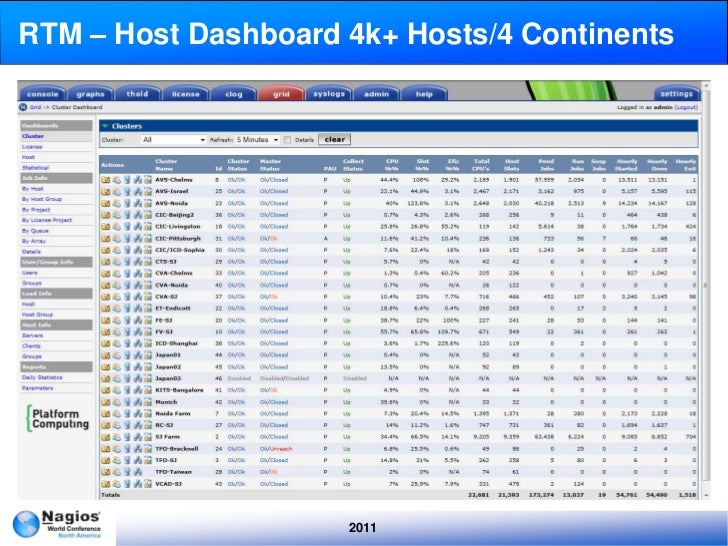Viewport: 728px width, 546px height.
Task: Click the blue globe icon in AVS-Noida row
Action: click(127, 203)
